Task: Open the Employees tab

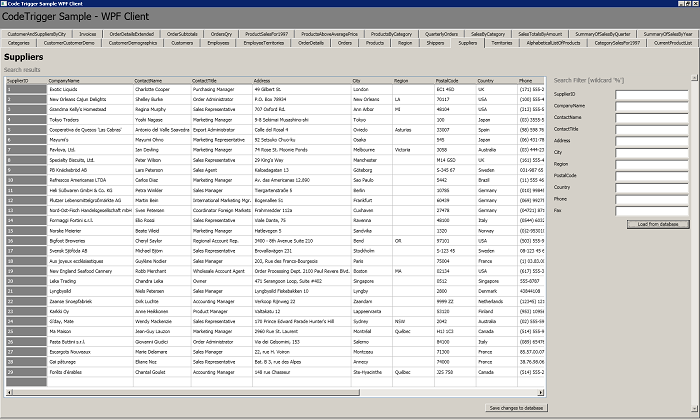Action: pos(218,43)
